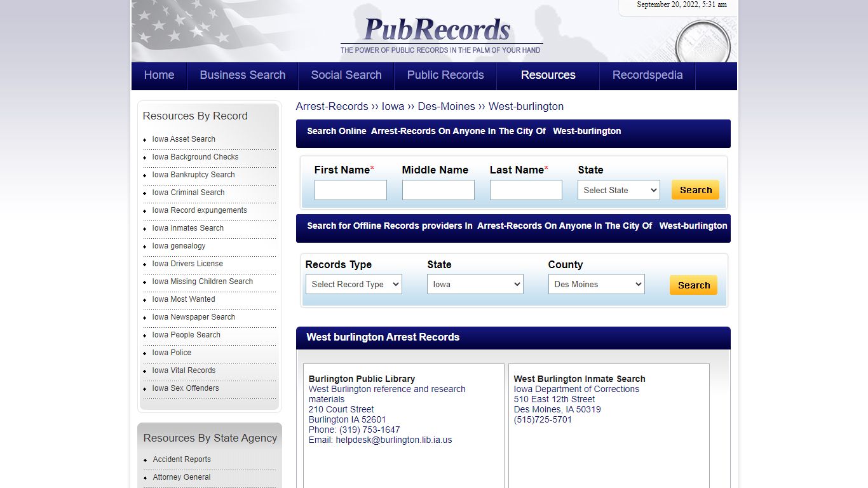868x488 pixels.
Task: Open Accident Reports under State Agency
Action: 182,459
